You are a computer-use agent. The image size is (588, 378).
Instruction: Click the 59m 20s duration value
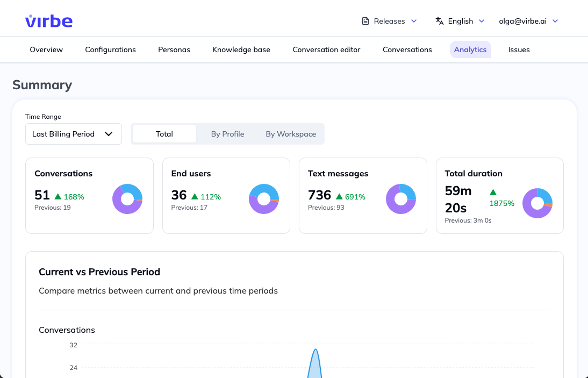(x=458, y=199)
